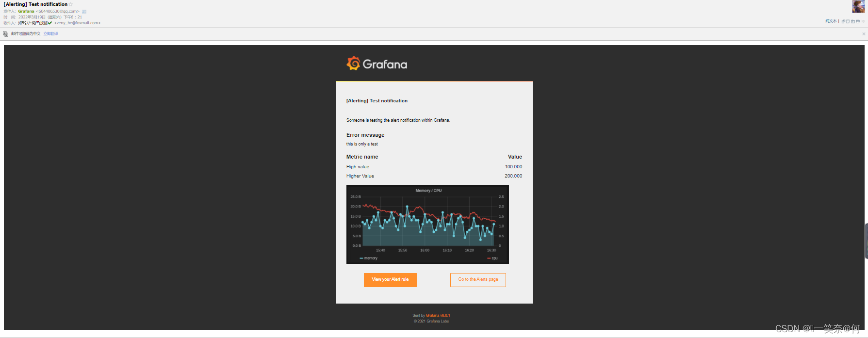Viewport: 868px width, 338px height.
Task: Click the memory legend entry in the chart
Action: point(368,258)
